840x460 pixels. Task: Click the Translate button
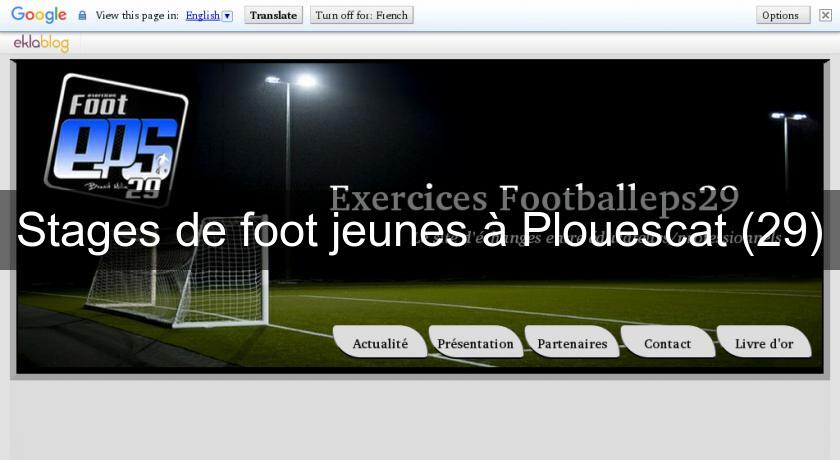[x=273, y=16]
